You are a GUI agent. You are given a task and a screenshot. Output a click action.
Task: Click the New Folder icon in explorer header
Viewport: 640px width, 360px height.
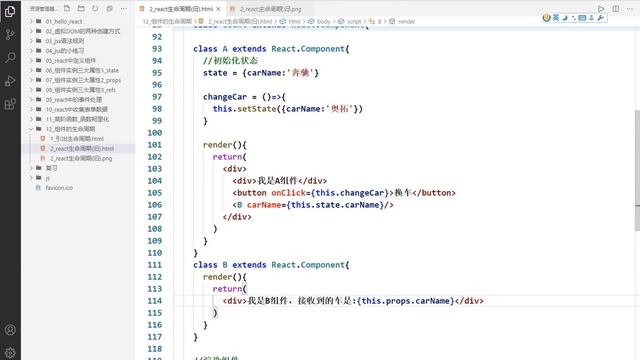tap(81, 8)
